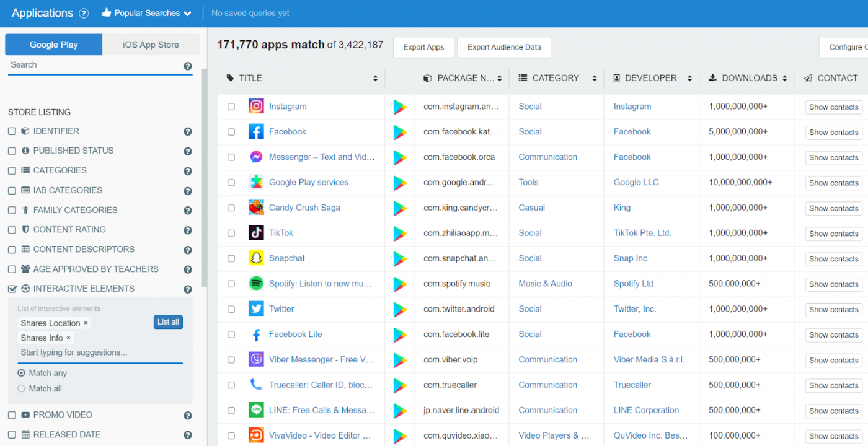Click the TikTok app icon
The image size is (868, 446).
[x=256, y=233]
